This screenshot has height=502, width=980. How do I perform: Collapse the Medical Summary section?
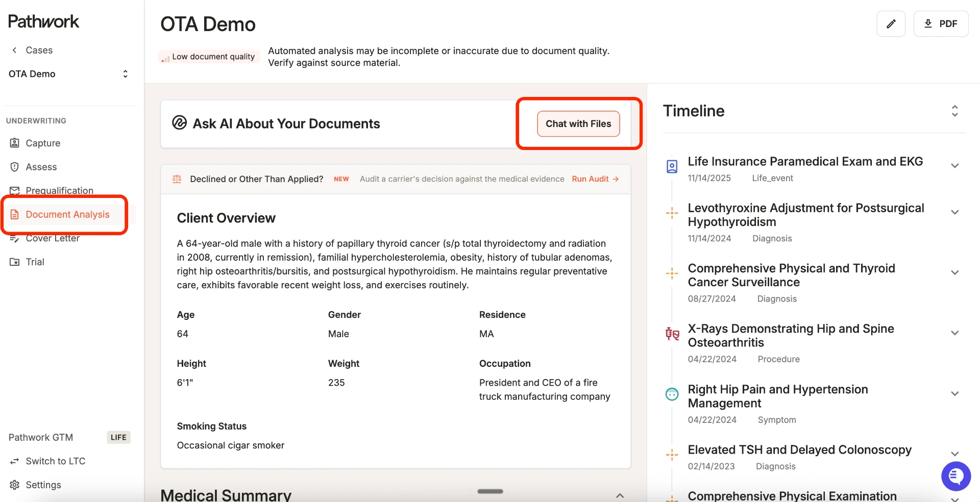620,496
